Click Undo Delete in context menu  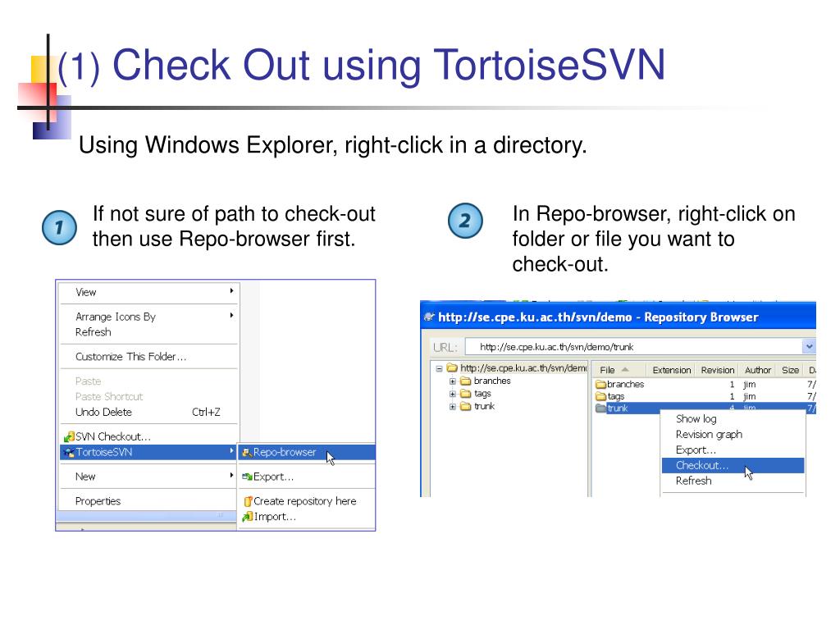click(x=149, y=412)
